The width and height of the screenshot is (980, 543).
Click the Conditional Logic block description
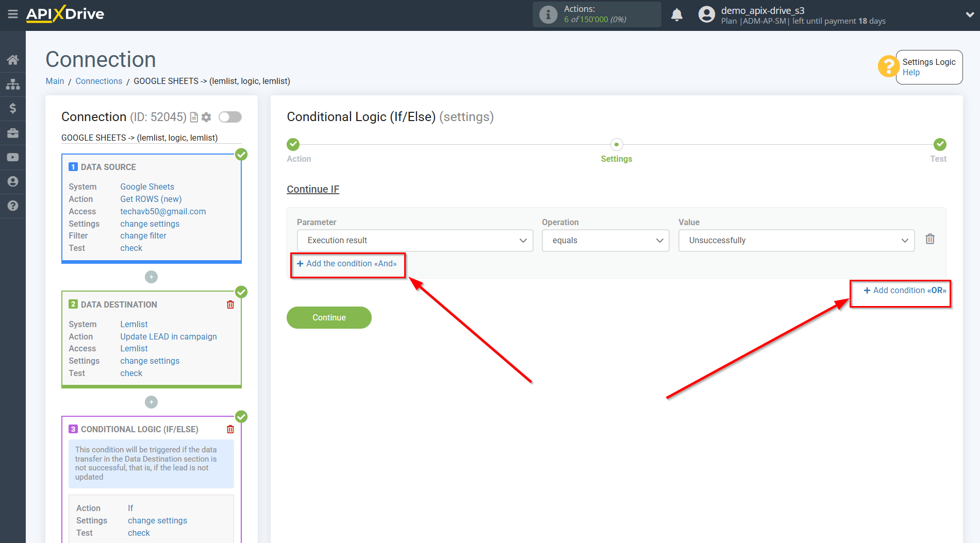click(151, 463)
